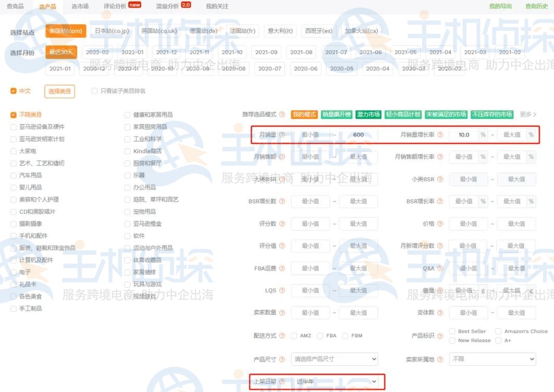Click 价格 minimum value field
Viewport: 554px width, 392px height.
[469, 224]
